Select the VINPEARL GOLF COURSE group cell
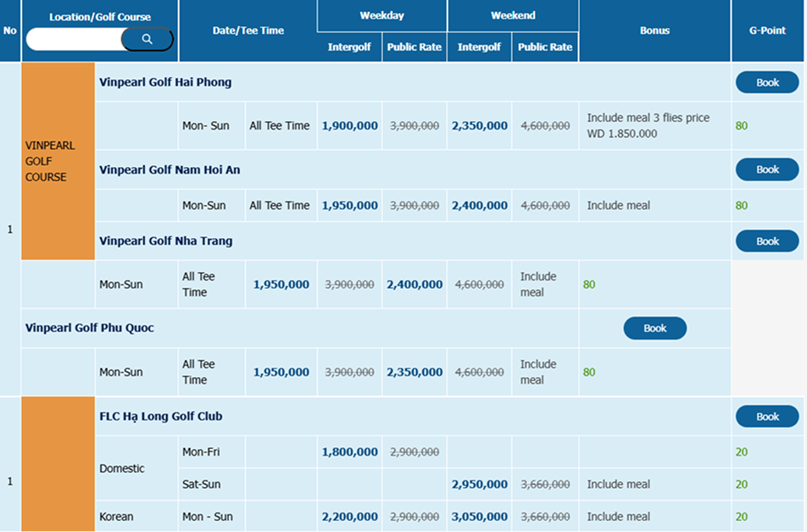 tap(58, 161)
